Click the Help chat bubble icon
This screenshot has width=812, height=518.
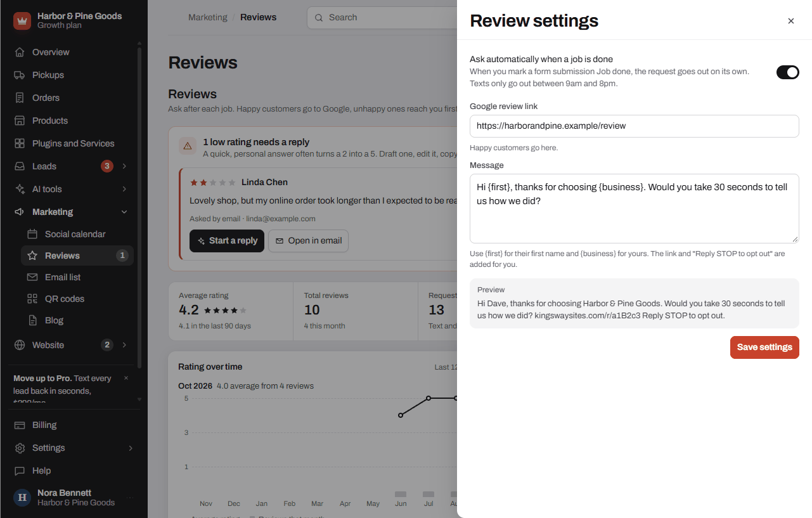20,470
